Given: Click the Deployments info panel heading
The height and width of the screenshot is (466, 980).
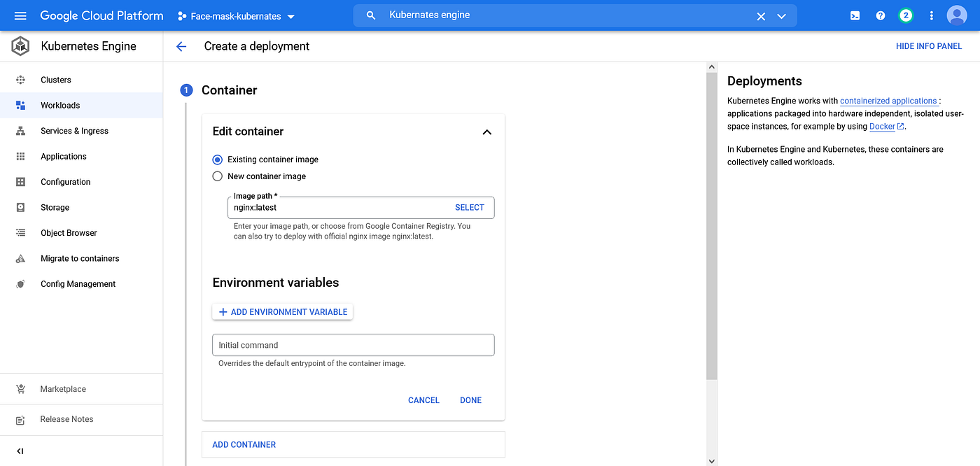Looking at the screenshot, I should pos(764,81).
